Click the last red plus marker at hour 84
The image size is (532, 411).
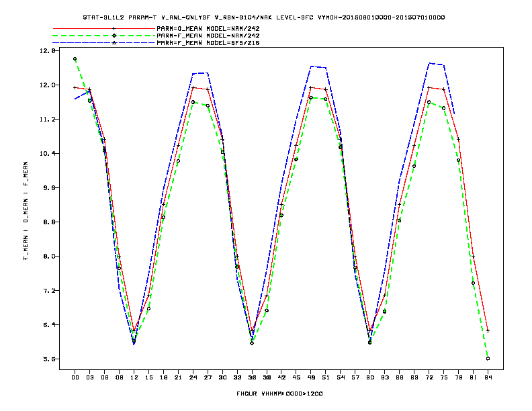pos(488,330)
